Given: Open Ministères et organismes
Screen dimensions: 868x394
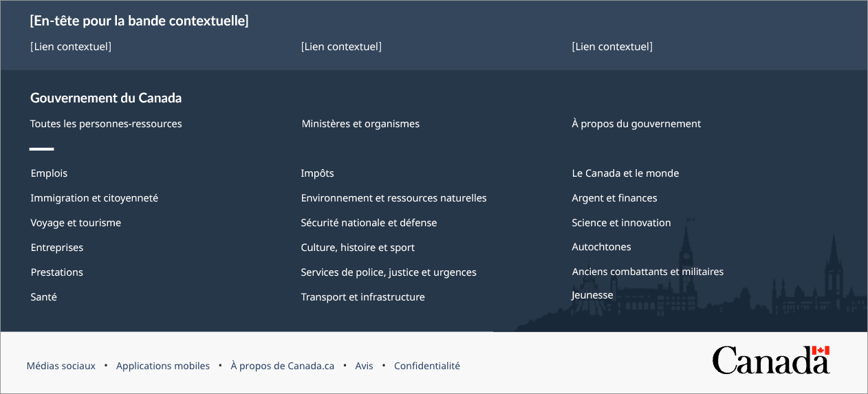Looking at the screenshot, I should tap(360, 124).
